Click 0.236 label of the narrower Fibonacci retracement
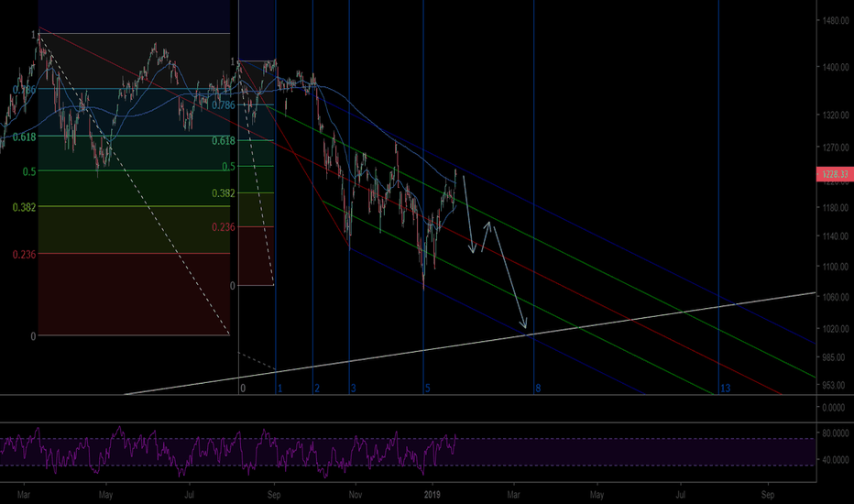 tap(224, 227)
